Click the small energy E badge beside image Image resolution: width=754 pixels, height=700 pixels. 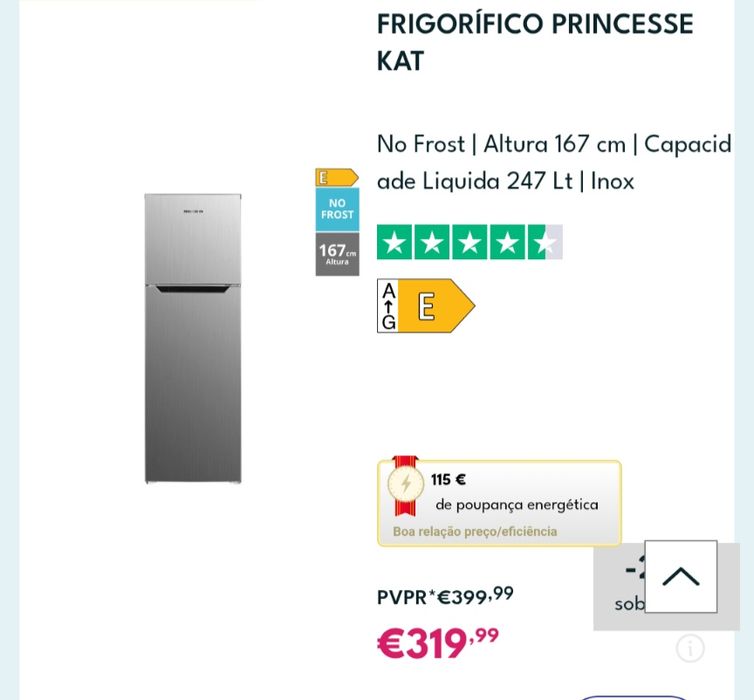(336, 177)
